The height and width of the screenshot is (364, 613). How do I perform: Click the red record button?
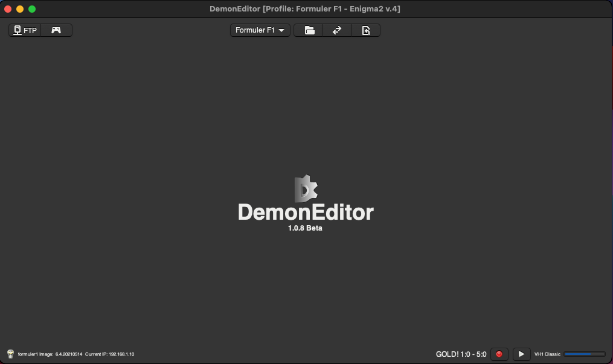click(x=499, y=354)
